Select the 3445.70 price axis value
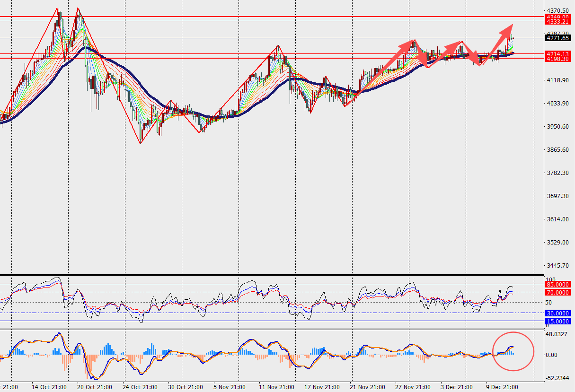 click(557, 266)
